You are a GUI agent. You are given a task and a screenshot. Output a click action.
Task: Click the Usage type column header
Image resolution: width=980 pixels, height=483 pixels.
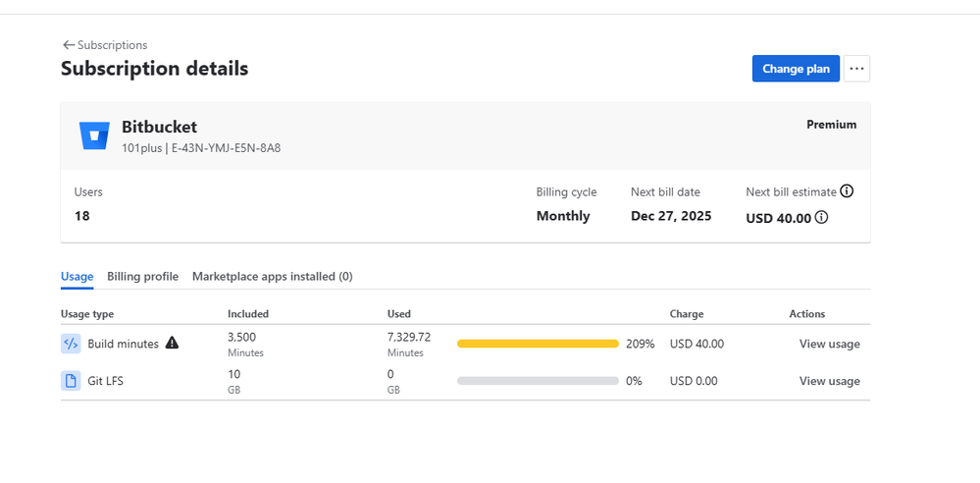[87, 314]
